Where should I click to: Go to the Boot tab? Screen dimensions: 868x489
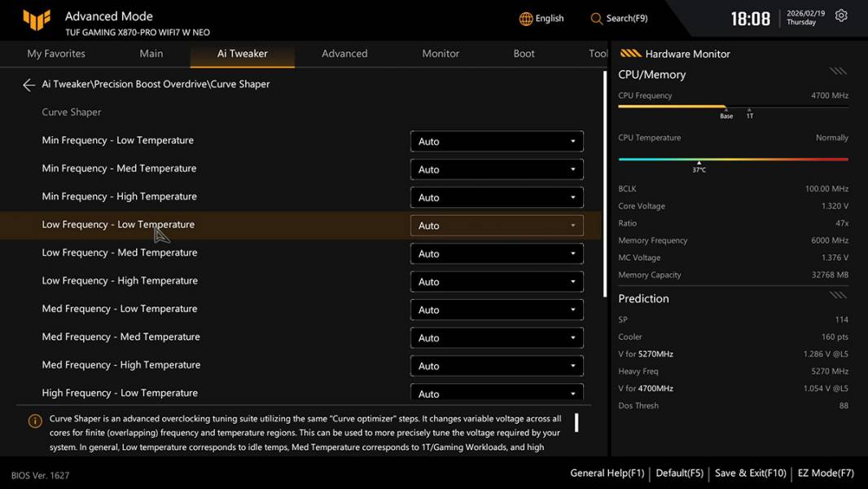tap(524, 54)
